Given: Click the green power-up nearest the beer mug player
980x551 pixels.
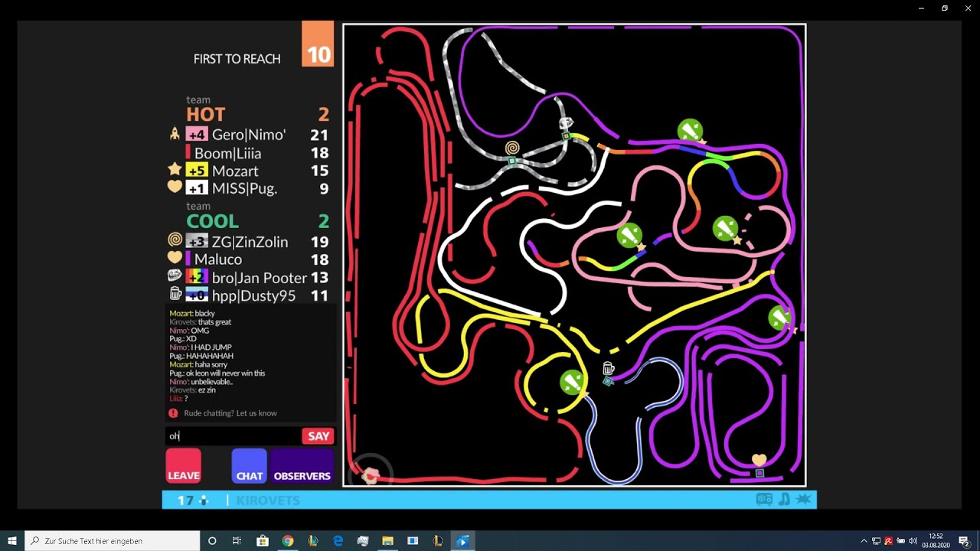Looking at the screenshot, I should (572, 382).
